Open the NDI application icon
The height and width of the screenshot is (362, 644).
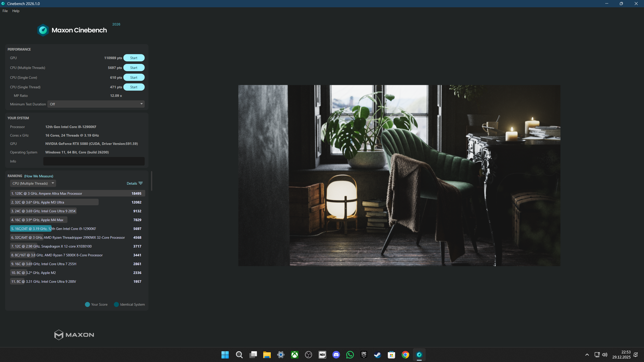pos(322,355)
